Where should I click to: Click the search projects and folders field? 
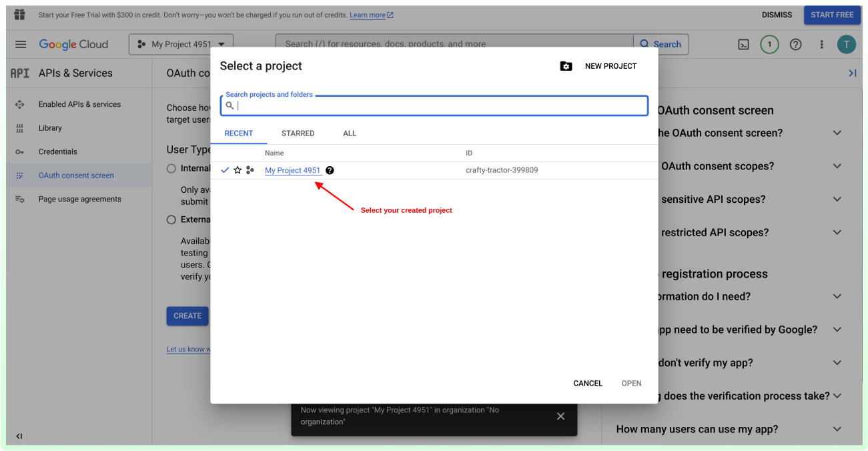coord(434,105)
